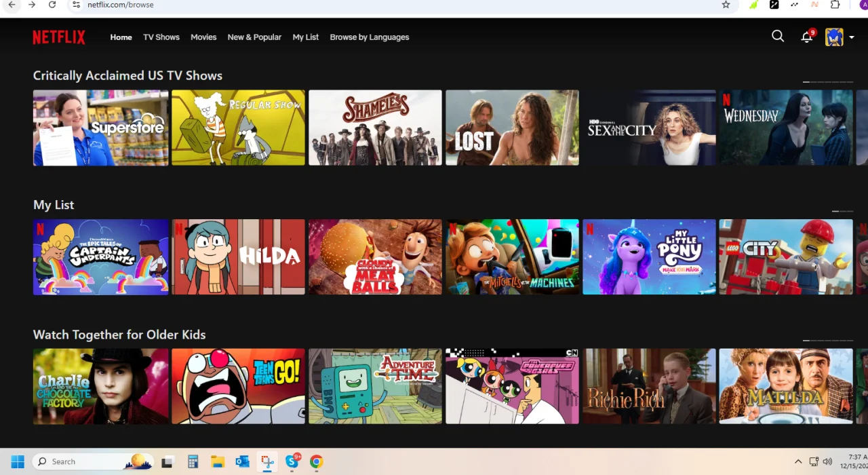Select The Mitchells vs the Machines thumbnail

512,257
